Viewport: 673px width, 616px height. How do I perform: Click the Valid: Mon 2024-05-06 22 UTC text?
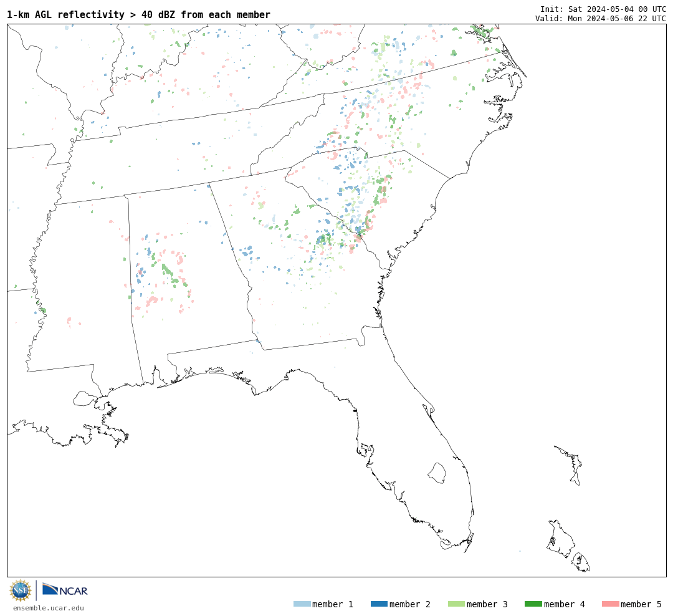pyautogui.click(x=601, y=19)
